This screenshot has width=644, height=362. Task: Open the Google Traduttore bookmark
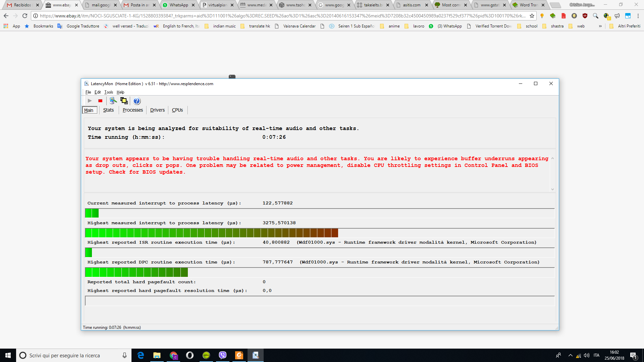pyautogui.click(x=78, y=26)
